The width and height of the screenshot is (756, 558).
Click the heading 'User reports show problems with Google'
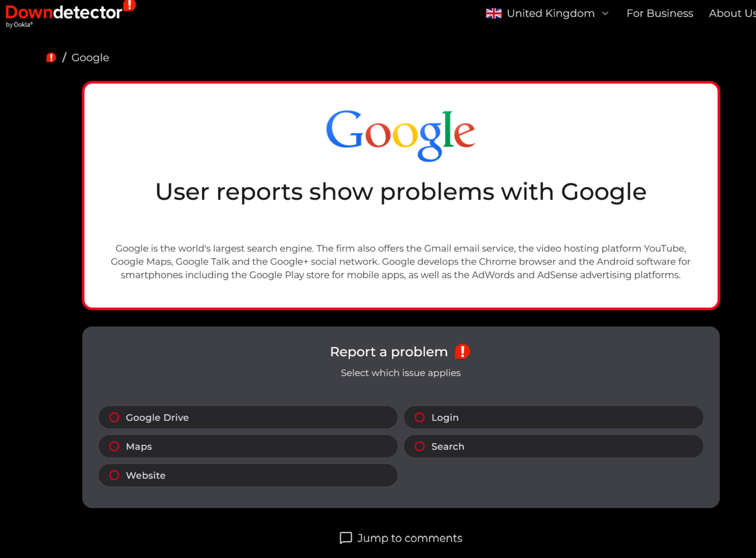401,192
